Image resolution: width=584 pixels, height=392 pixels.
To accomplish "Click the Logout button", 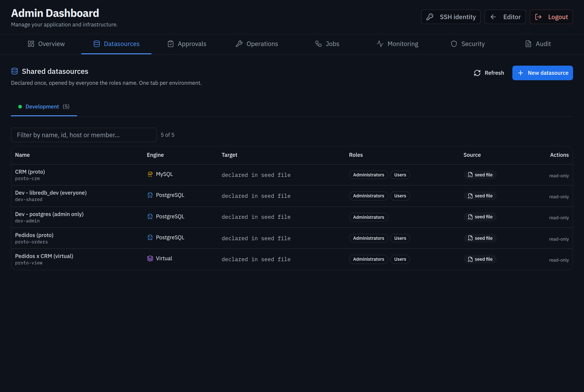I will (x=551, y=17).
